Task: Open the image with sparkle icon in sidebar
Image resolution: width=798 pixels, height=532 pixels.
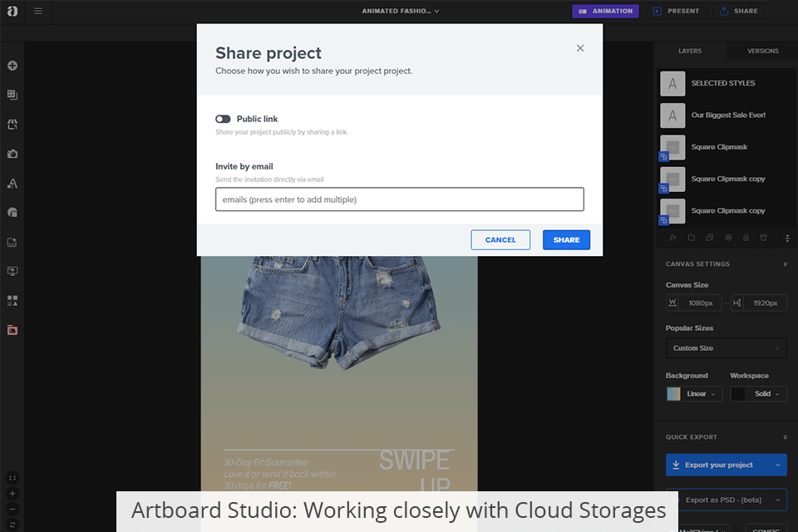Action: [12, 242]
